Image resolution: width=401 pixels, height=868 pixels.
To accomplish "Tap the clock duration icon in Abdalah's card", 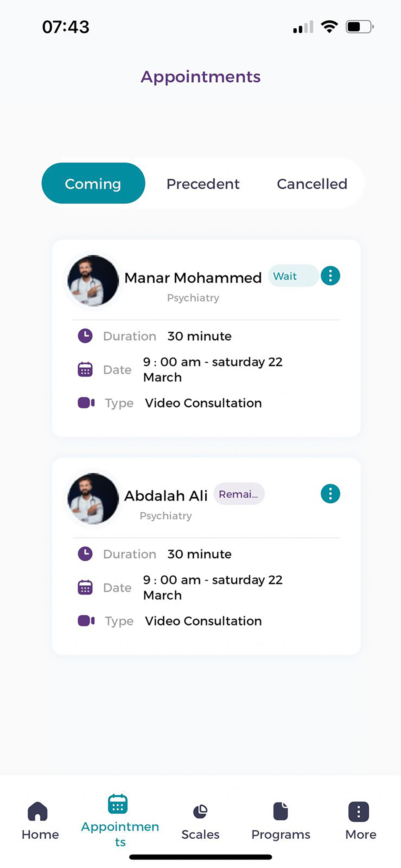I will point(85,553).
